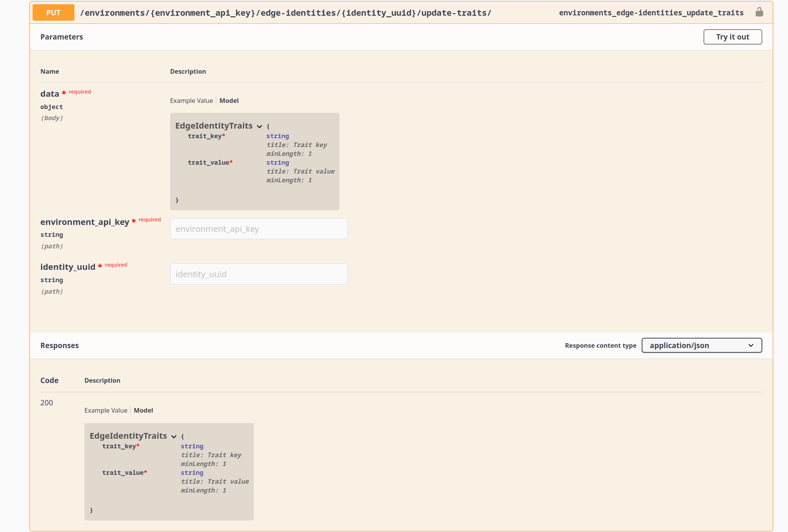Select application/json in content type selector
Screen dimensions: 788x532
[x=702, y=345]
